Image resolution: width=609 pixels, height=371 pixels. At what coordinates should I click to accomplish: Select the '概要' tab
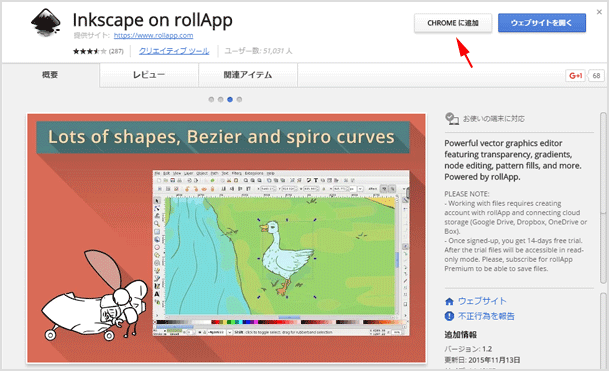pyautogui.click(x=50, y=75)
